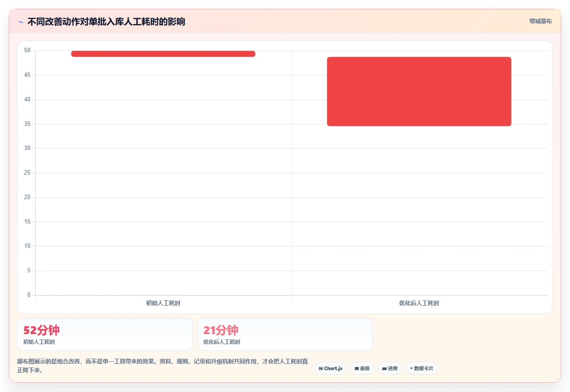The width and height of the screenshot is (570, 392).
Task: Click the waterfall description paragraph below the cards
Action: (163, 366)
